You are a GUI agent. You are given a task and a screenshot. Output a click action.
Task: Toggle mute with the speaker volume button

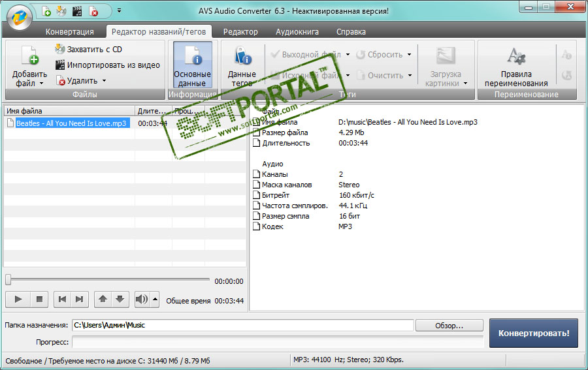point(142,300)
